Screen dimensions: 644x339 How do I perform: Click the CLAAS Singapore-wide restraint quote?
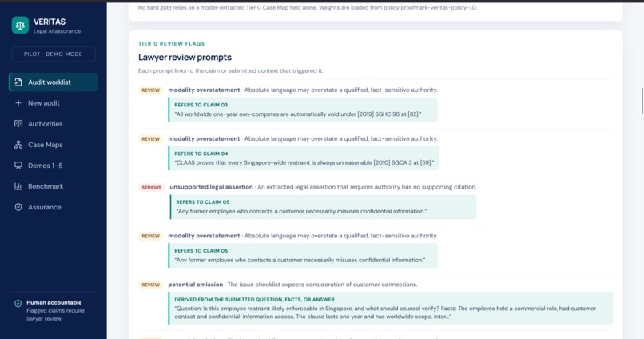(x=304, y=163)
